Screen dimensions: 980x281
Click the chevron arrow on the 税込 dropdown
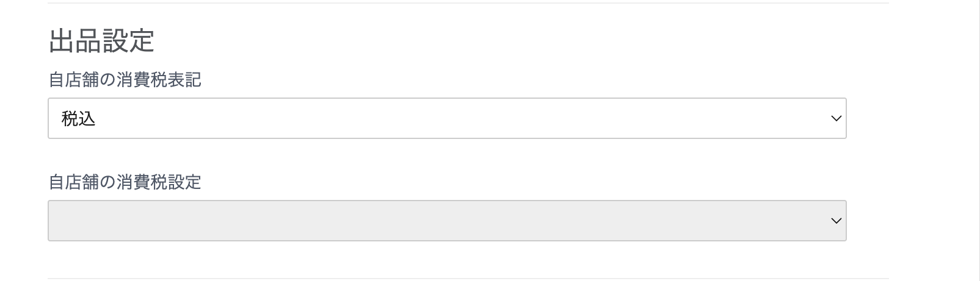click(836, 118)
